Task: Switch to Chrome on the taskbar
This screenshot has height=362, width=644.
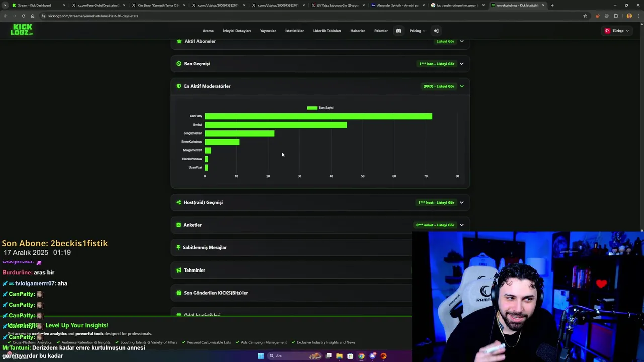Action: [x=361, y=356]
